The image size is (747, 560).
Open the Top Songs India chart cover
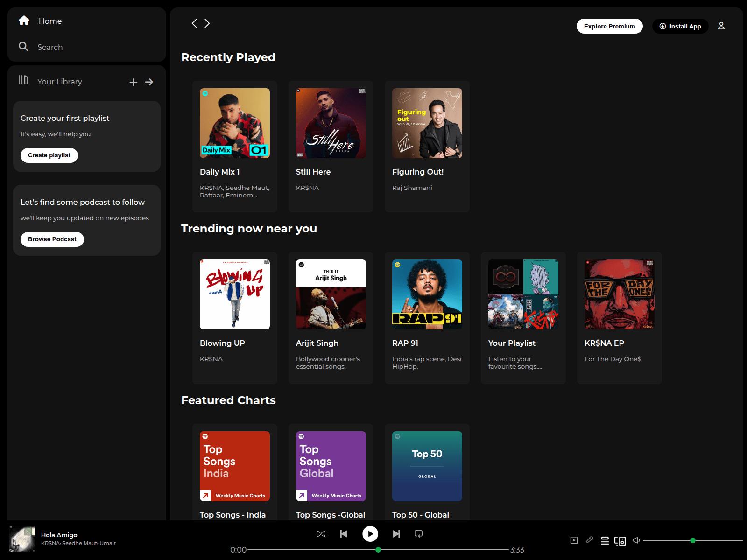235,466
